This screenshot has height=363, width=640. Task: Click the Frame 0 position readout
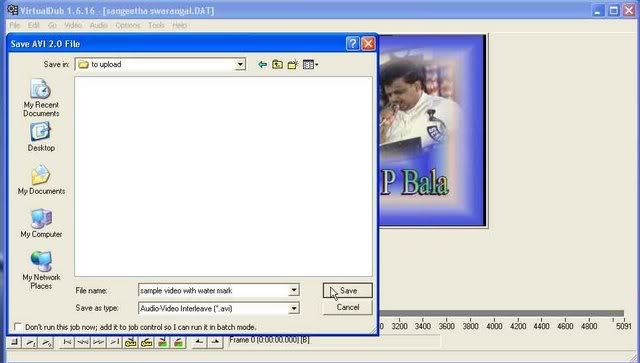[x=269, y=340]
